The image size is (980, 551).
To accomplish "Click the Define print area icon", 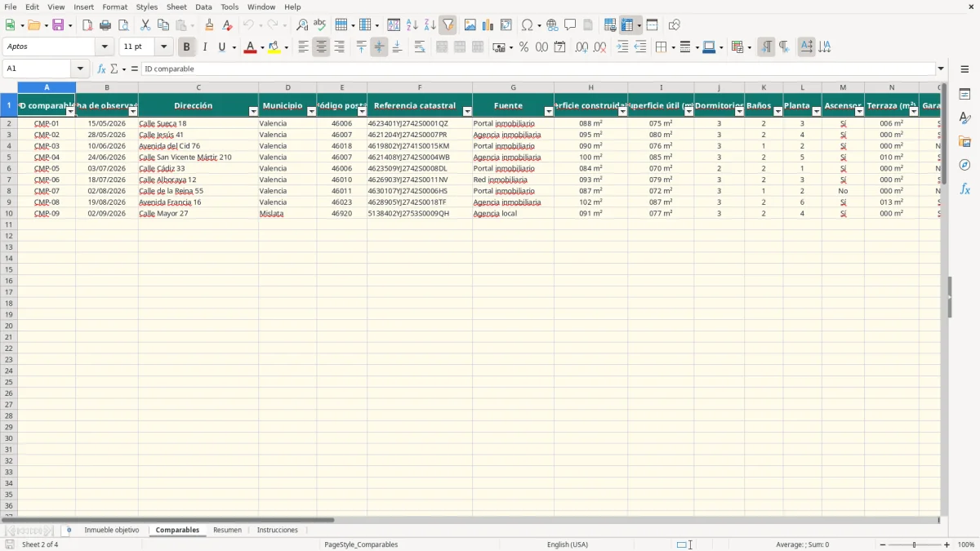I will [610, 25].
